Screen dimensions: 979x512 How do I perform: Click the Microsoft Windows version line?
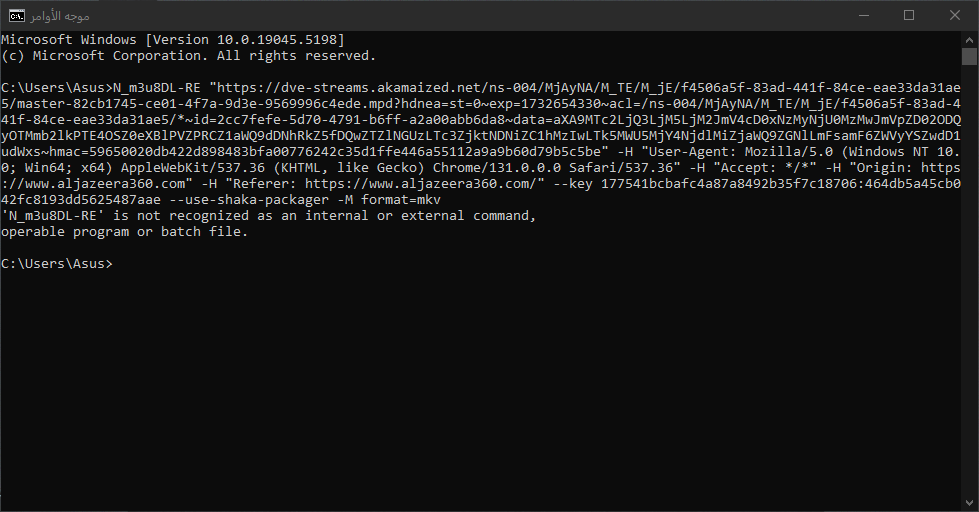click(173, 39)
